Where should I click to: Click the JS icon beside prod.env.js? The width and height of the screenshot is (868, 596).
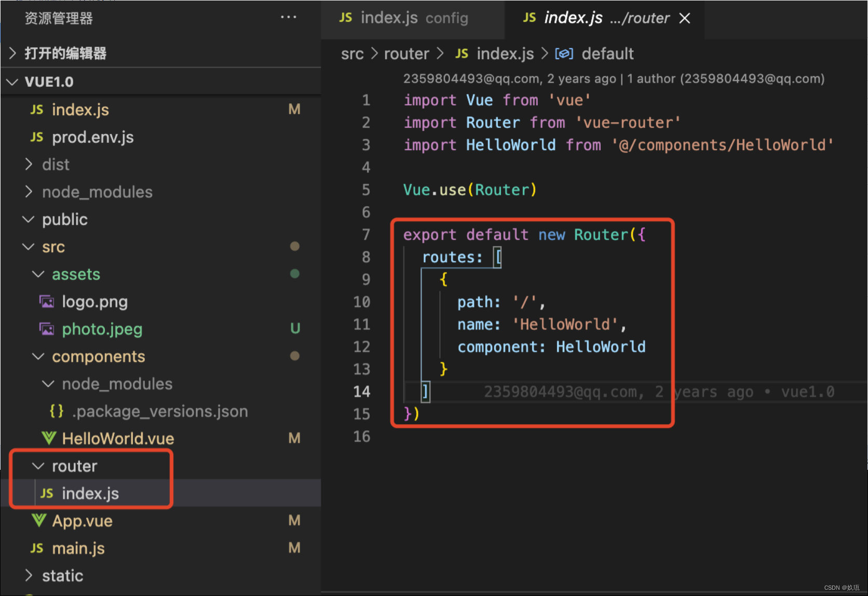click(x=36, y=137)
